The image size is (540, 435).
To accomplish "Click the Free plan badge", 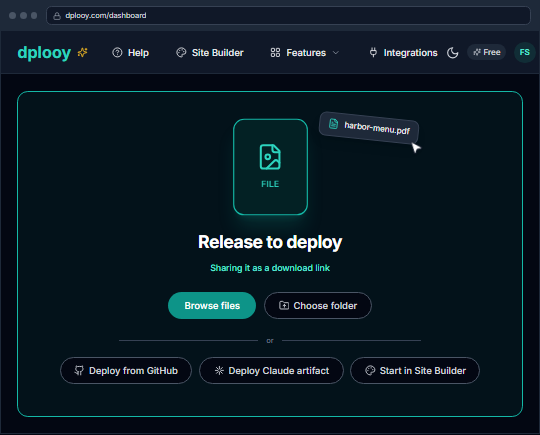I will pyautogui.click(x=486, y=52).
